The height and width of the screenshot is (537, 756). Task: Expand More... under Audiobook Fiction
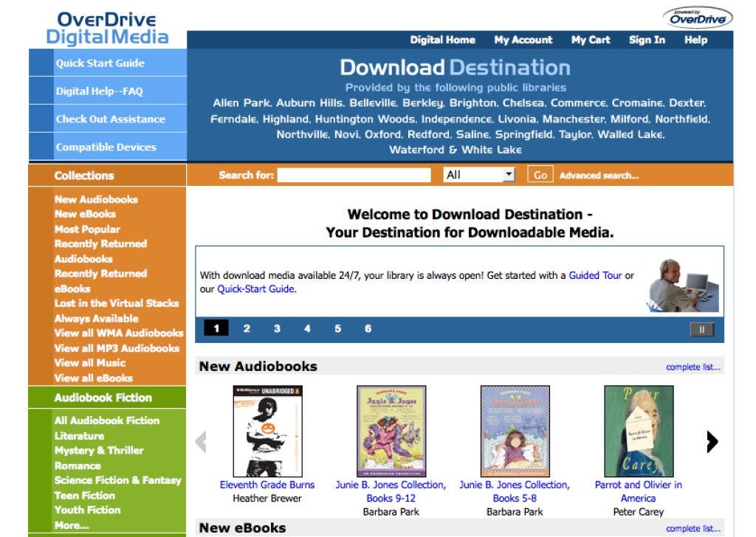pyautogui.click(x=72, y=525)
